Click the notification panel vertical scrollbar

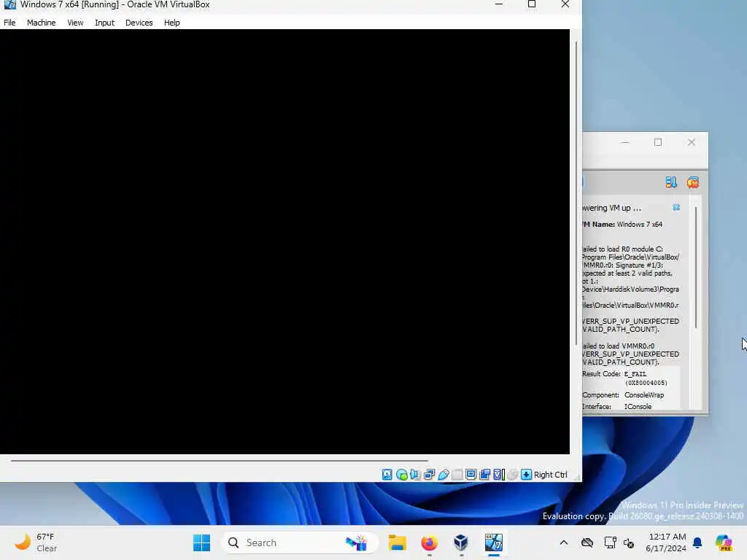696,268
